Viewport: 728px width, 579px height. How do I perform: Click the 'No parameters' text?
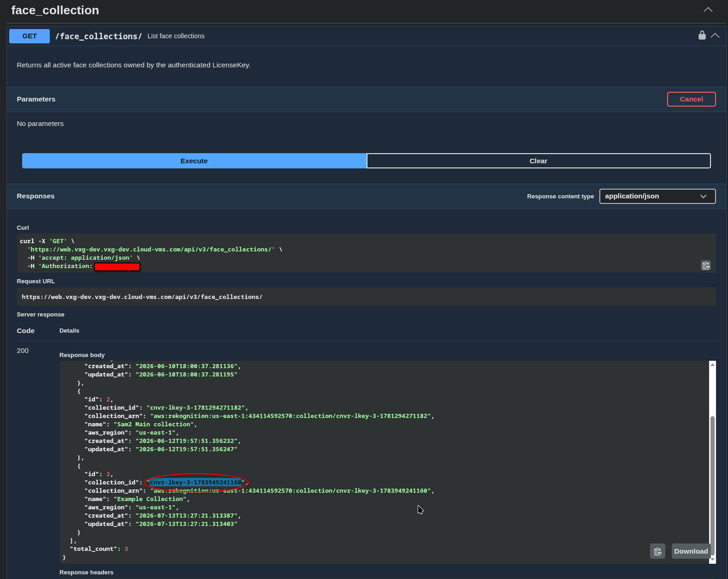pos(40,124)
